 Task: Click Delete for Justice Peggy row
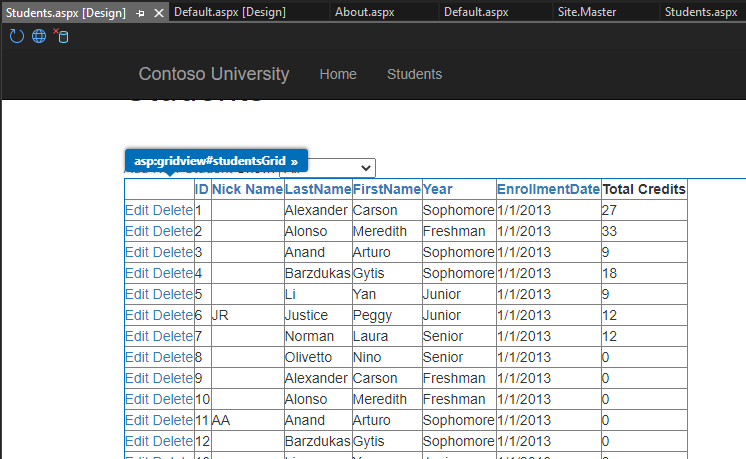(x=173, y=315)
